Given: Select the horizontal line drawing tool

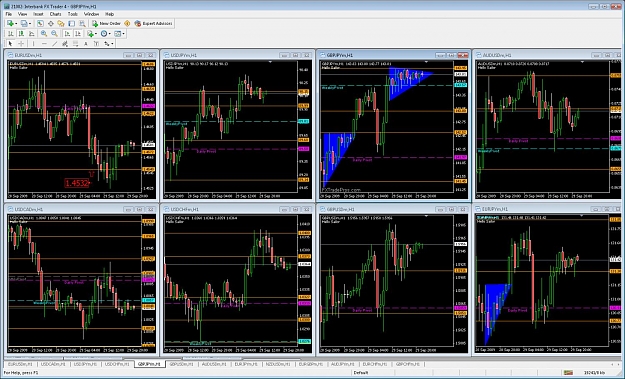Looking at the screenshot, I should point(44,43).
